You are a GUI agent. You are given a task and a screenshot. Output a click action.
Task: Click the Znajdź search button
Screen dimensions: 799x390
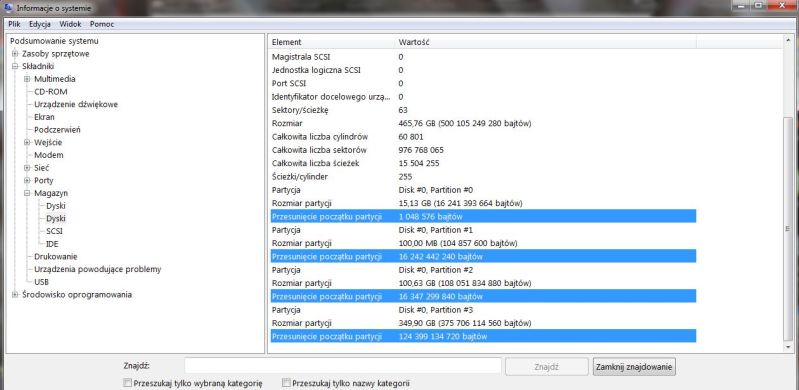[x=547, y=367]
